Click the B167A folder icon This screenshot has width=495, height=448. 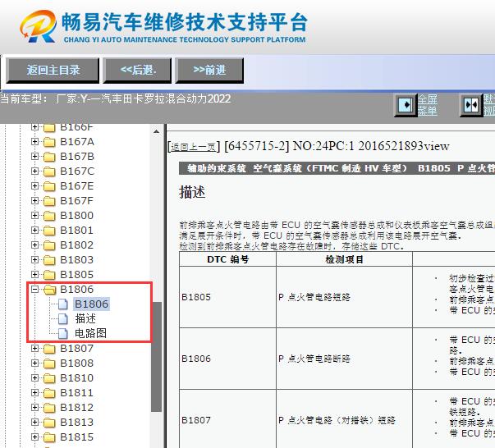coord(49,142)
